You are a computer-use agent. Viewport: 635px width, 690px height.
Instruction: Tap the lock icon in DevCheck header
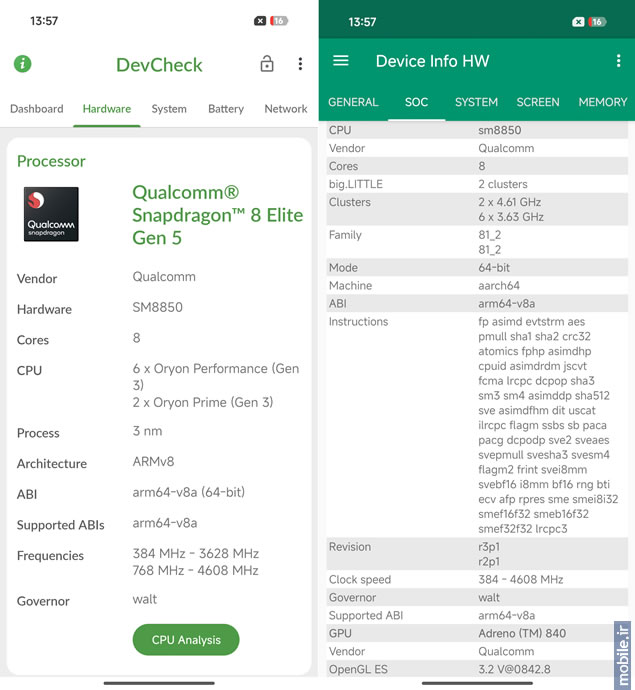266,64
